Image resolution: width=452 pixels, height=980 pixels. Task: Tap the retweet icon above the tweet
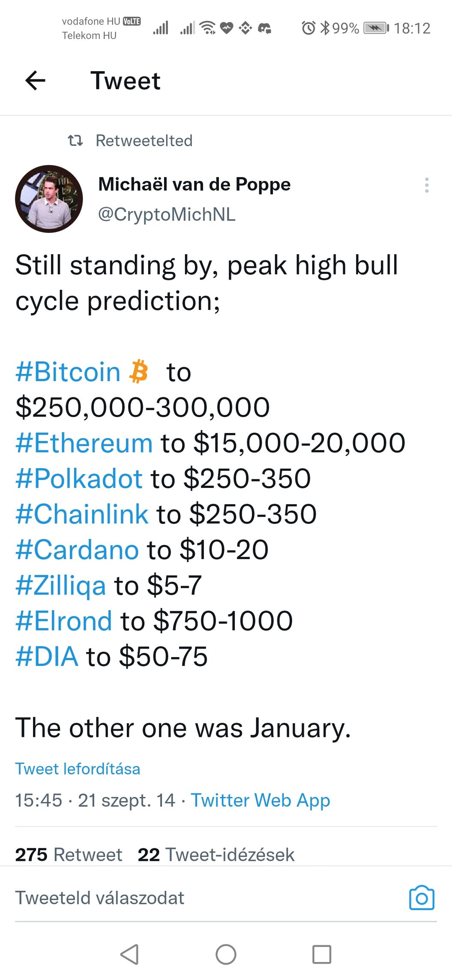[75, 140]
